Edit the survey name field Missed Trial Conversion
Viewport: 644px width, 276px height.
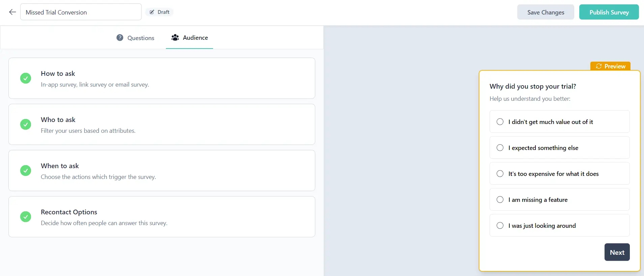tap(81, 12)
